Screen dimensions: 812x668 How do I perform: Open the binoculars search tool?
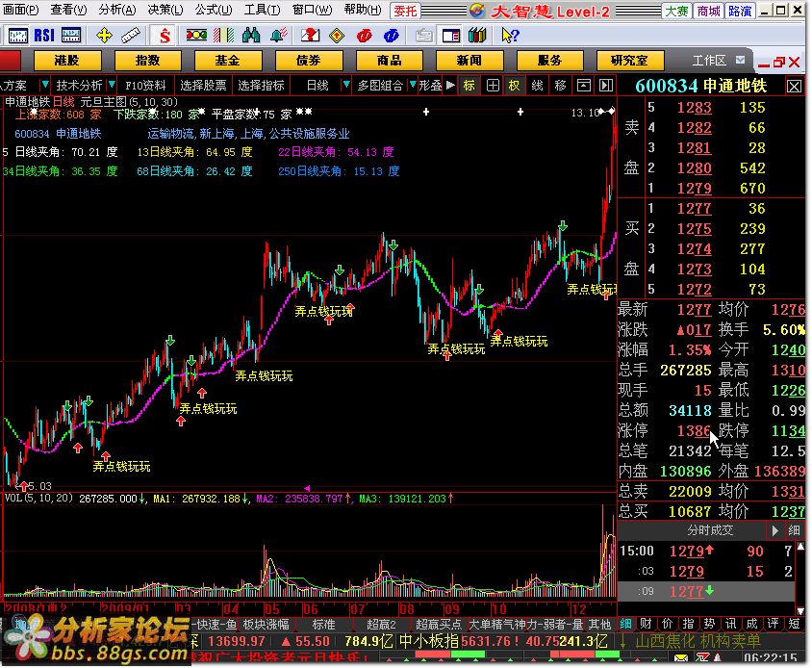pyautogui.click(x=251, y=36)
